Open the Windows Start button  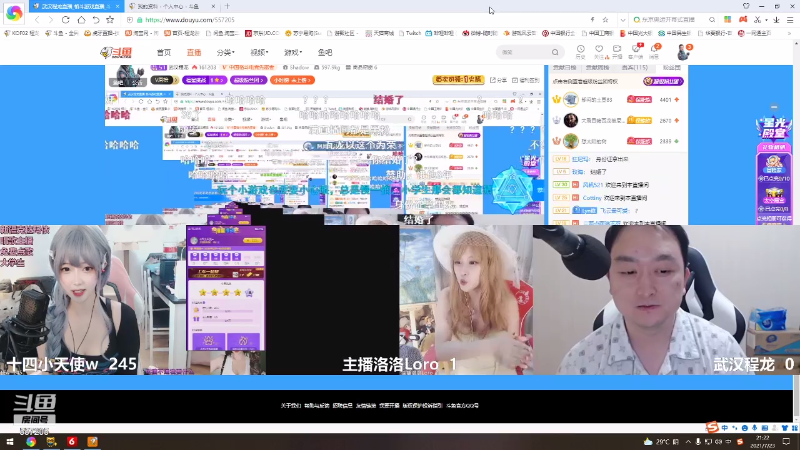point(10,441)
